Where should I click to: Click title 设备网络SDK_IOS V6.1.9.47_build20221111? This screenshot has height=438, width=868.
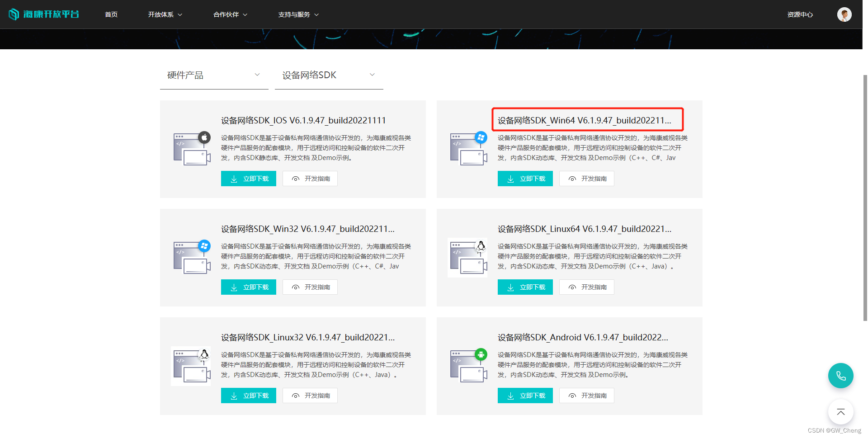click(303, 120)
